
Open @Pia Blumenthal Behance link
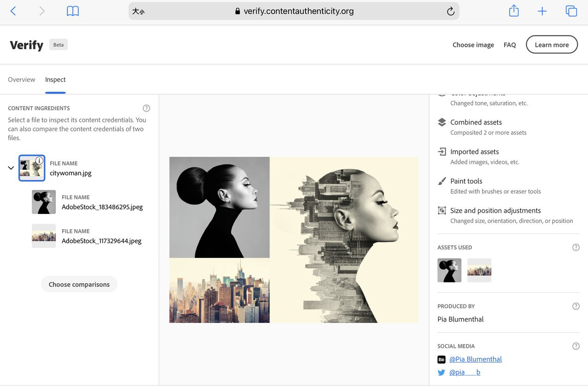tap(476, 359)
